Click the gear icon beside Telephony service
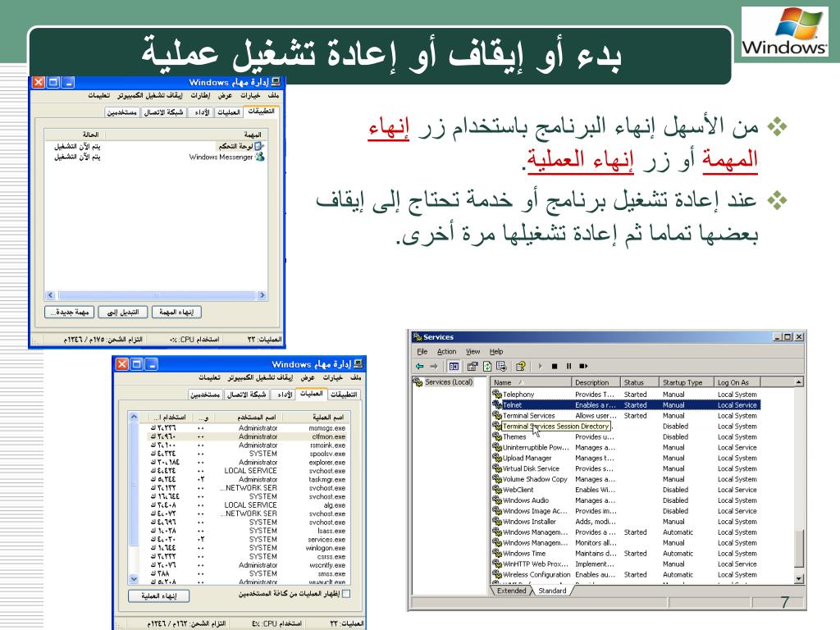 coord(496,395)
